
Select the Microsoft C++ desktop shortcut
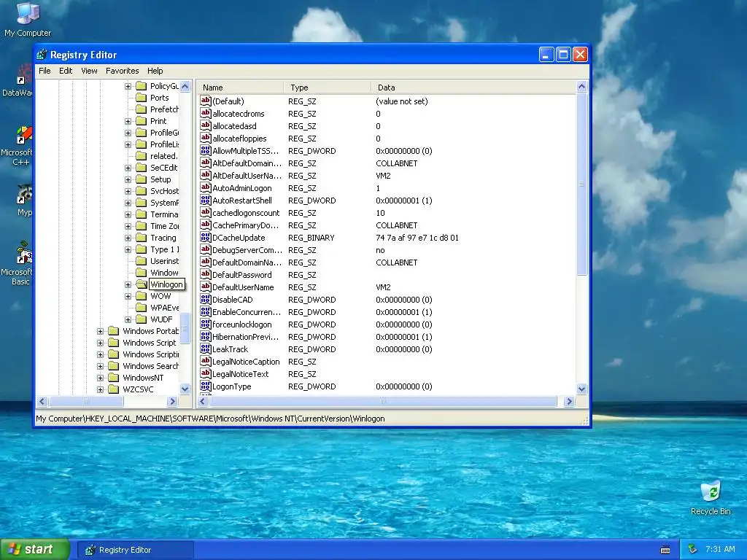coord(18,146)
